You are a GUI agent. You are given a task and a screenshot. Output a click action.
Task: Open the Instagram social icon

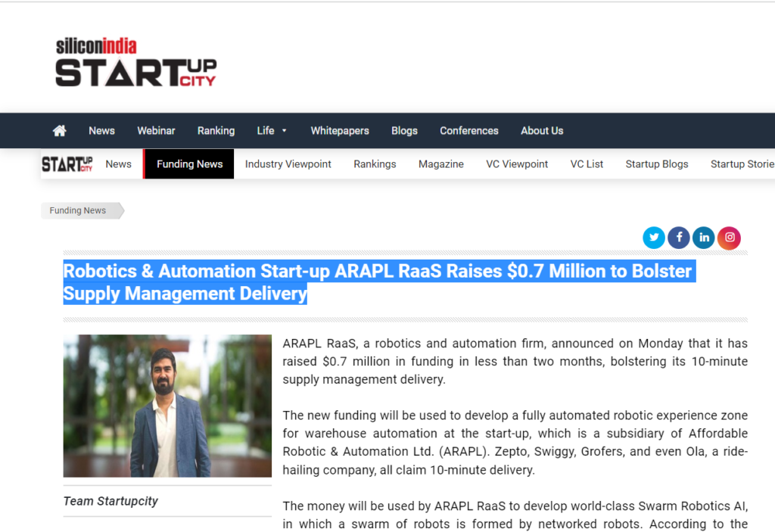point(729,238)
